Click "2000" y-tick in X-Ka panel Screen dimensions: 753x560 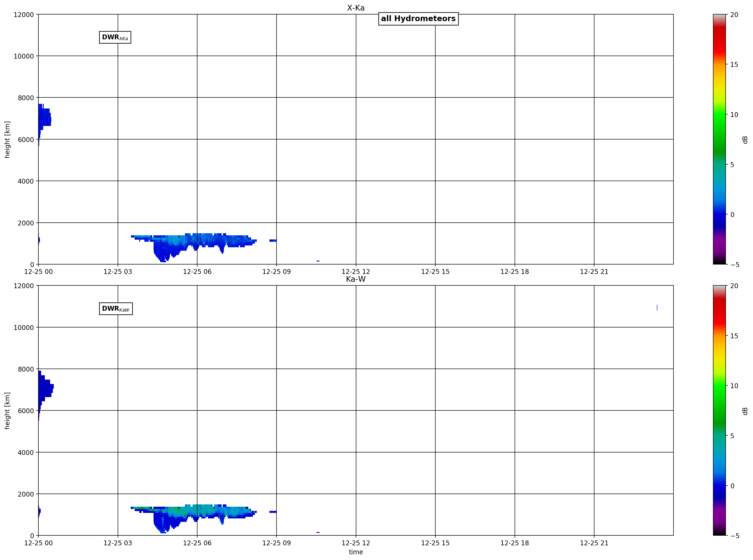pos(26,223)
